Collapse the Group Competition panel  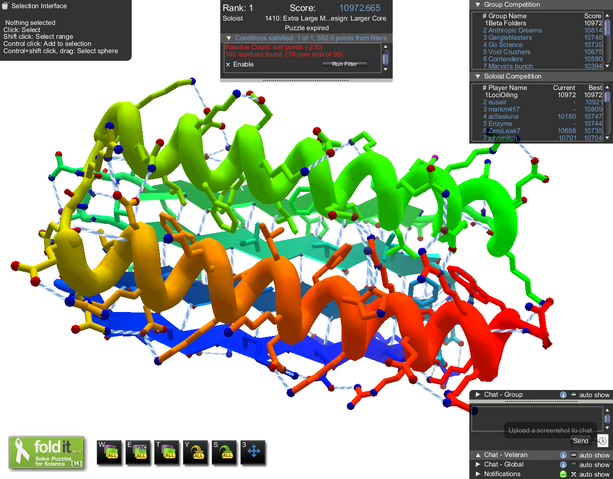(x=477, y=5)
